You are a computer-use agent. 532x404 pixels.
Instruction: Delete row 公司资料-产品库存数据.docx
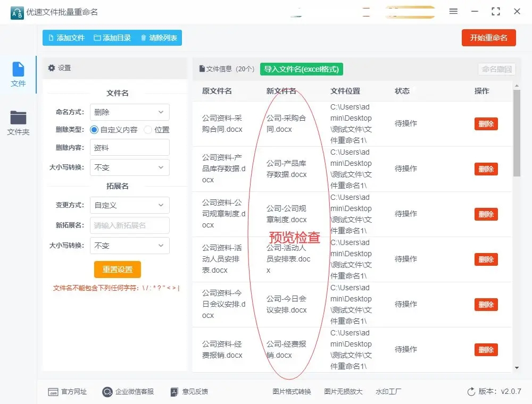pyautogui.click(x=486, y=169)
